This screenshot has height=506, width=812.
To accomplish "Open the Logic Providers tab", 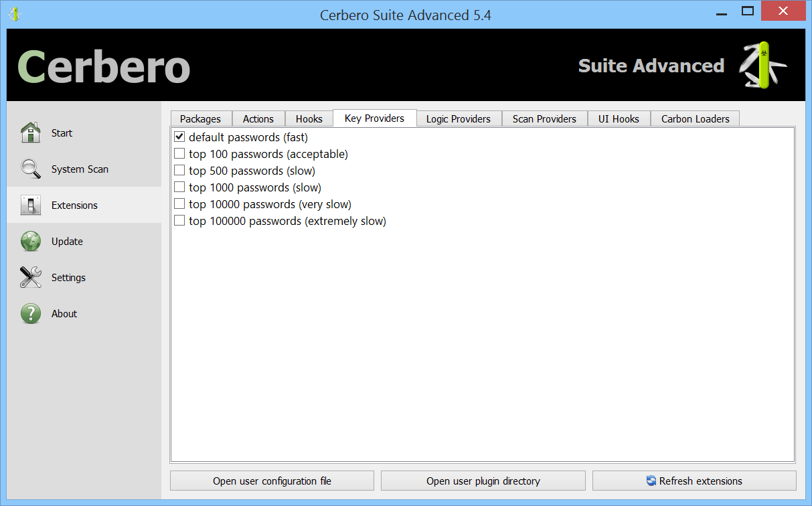I will [x=459, y=118].
